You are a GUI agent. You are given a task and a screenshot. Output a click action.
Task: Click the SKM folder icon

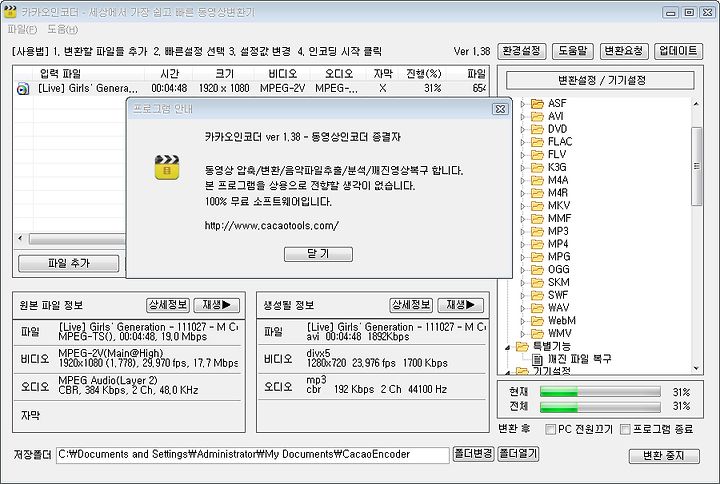(537, 282)
